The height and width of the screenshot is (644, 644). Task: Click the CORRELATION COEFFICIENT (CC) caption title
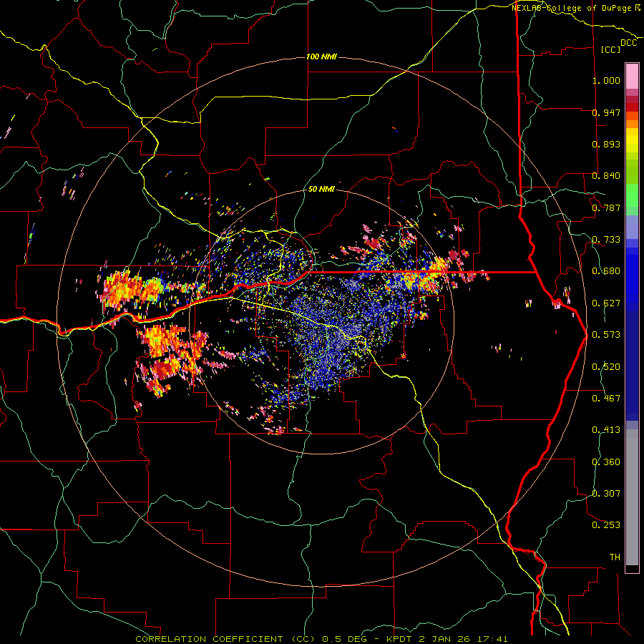pyautogui.click(x=225, y=639)
